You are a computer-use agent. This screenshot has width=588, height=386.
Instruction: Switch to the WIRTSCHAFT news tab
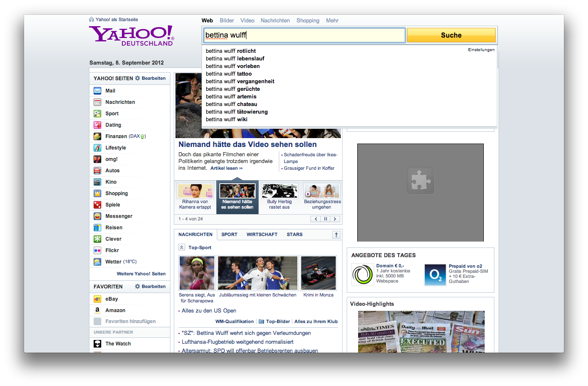click(x=262, y=235)
